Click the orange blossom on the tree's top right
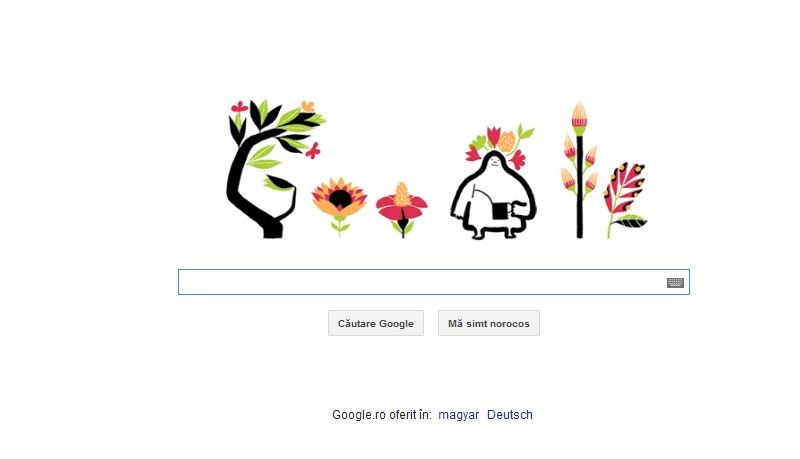800x459 pixels. [308, 106]
